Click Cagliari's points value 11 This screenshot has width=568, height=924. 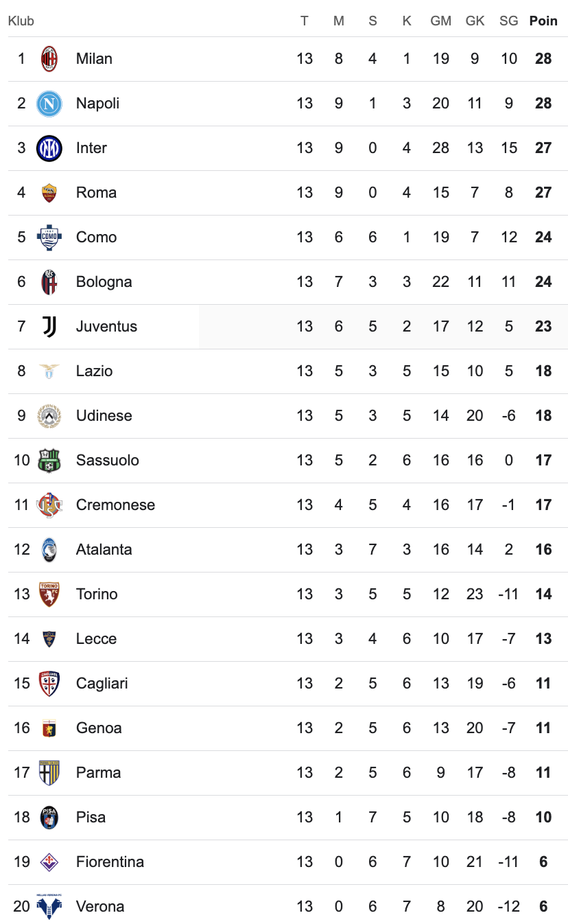tap(543, 684)
